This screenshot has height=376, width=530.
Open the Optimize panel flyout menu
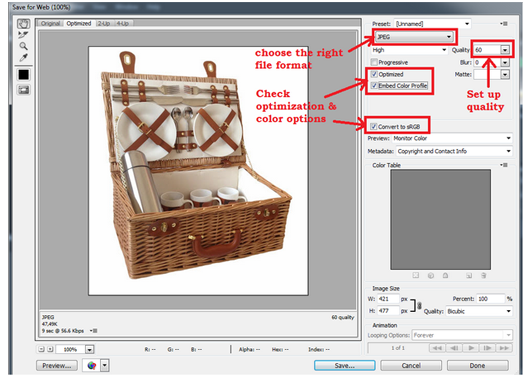(504, 24)
